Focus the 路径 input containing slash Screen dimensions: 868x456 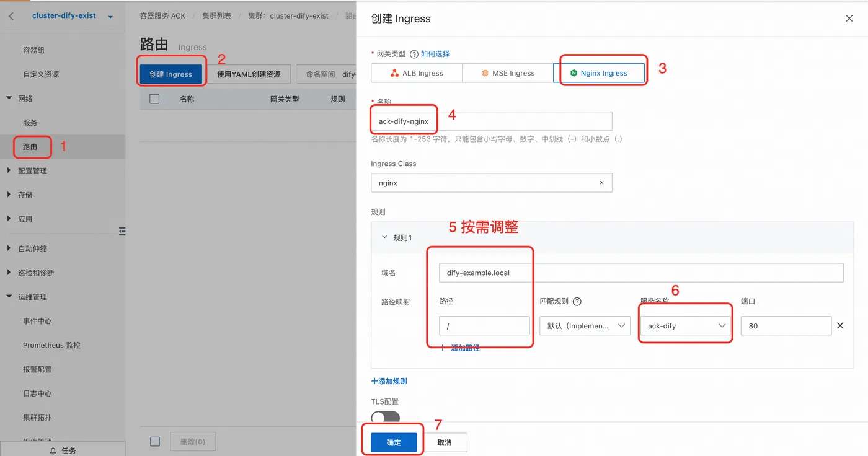pos(484,326)
